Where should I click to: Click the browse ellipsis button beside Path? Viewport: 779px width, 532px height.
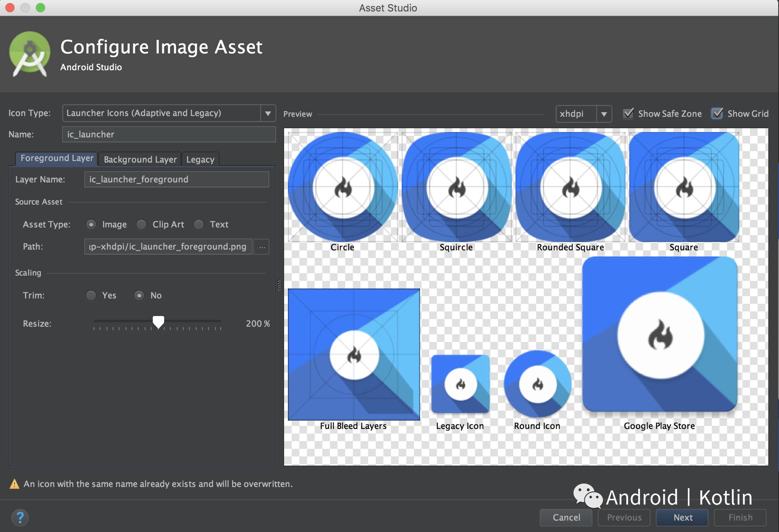point(262,247)
